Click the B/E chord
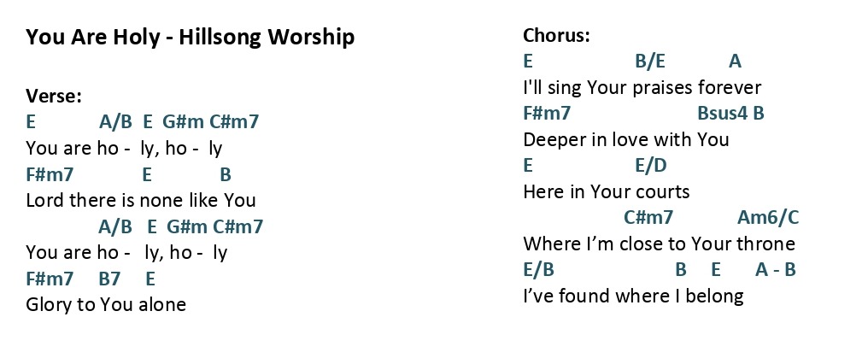Image resolution: width=868 pixels, height=364 pixels. [x=650, y=61]
